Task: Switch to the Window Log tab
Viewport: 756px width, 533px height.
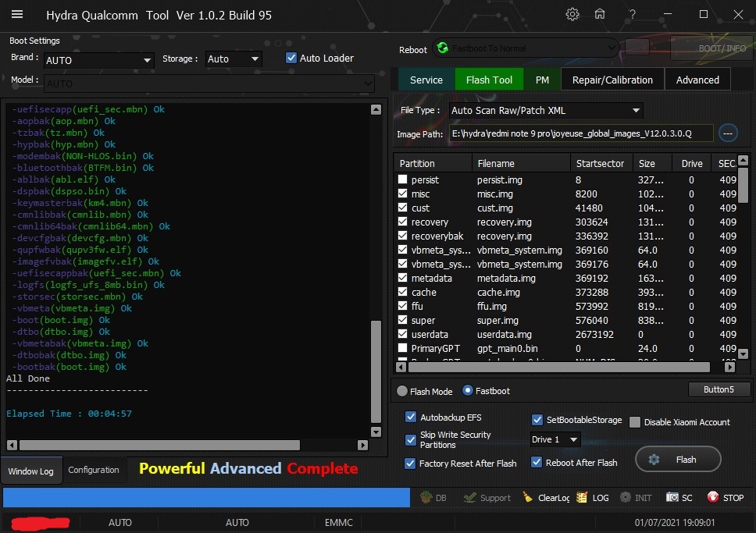Action: (31, 471)
